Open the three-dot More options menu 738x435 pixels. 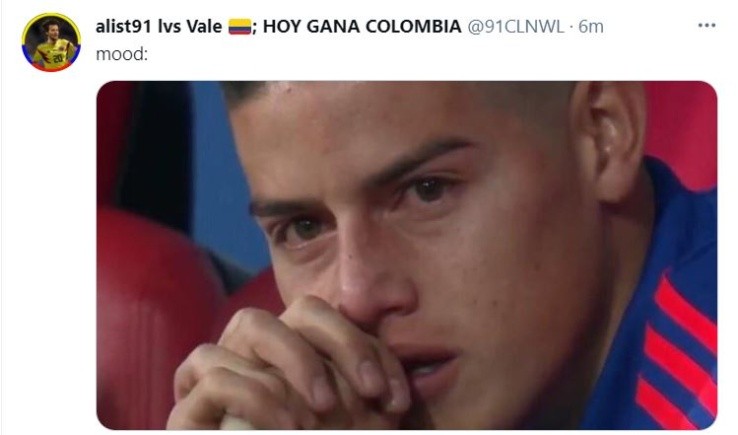tap(706, 25)
